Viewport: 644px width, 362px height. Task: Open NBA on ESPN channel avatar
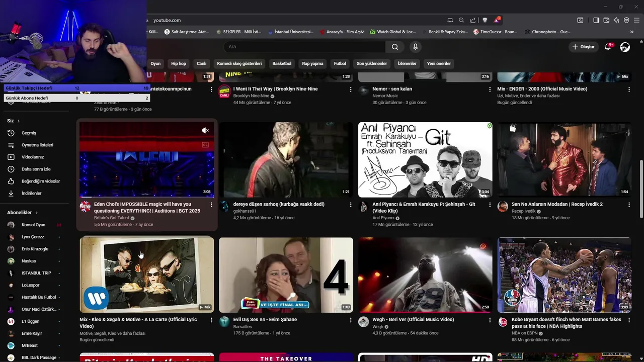[x=503, y=322]
